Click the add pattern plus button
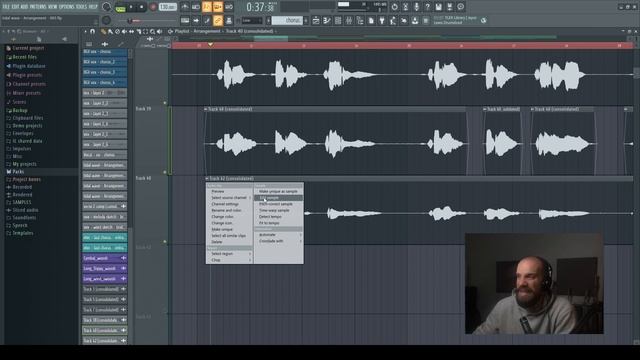This screenshot has width=640, height=360. 306,20
